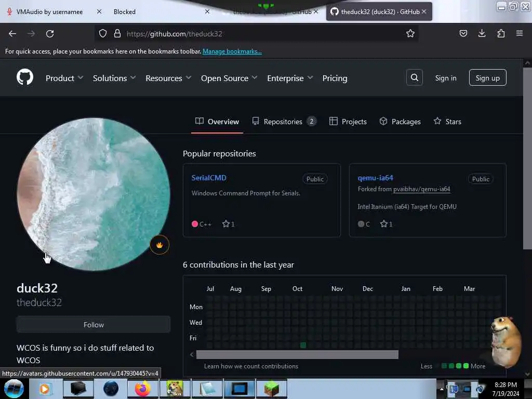Open the Pocket save icon
Screen dimensions: 532x399
coord(463,33)
